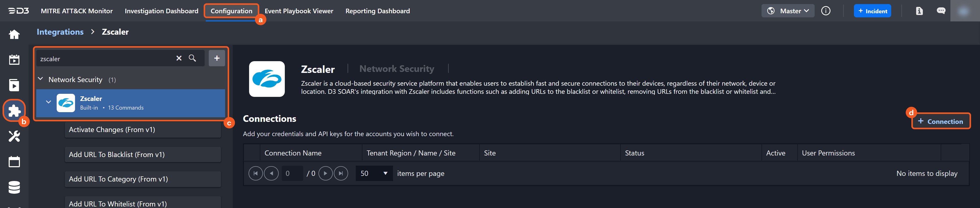Open the wrench and screwdriver utilities icon

pyautogui.click(x=14, y=136)
